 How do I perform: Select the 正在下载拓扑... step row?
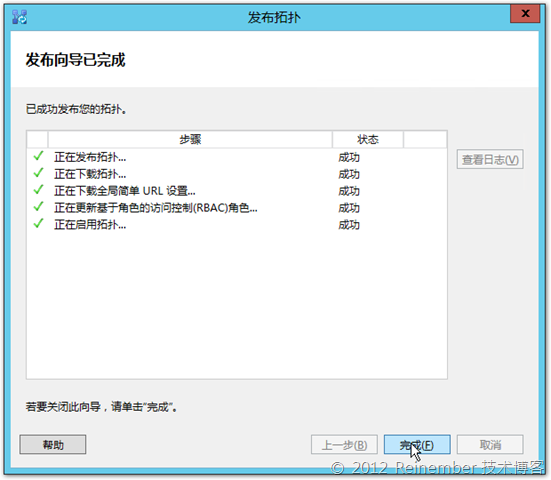[236, 174]
